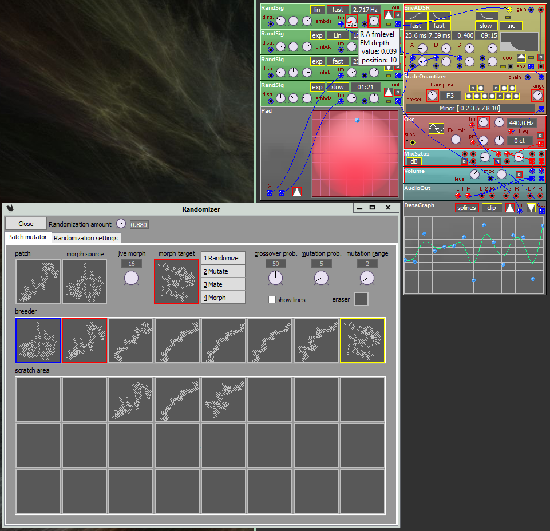The width and height of the screenshot is (550, 531).
Task: Switch to the Patch mutator tab
Action: 28,237
